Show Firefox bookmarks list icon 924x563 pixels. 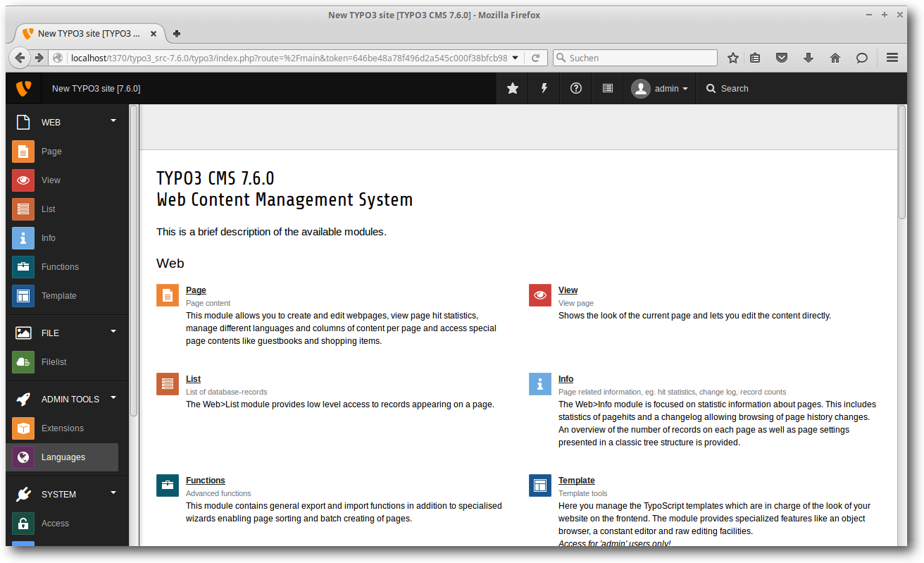point(755,58)
